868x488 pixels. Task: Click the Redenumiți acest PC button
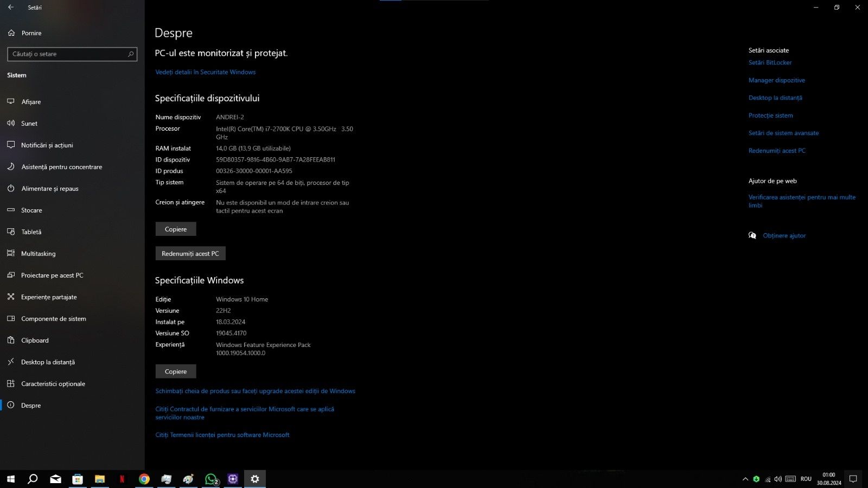click(x=190, y=254)
